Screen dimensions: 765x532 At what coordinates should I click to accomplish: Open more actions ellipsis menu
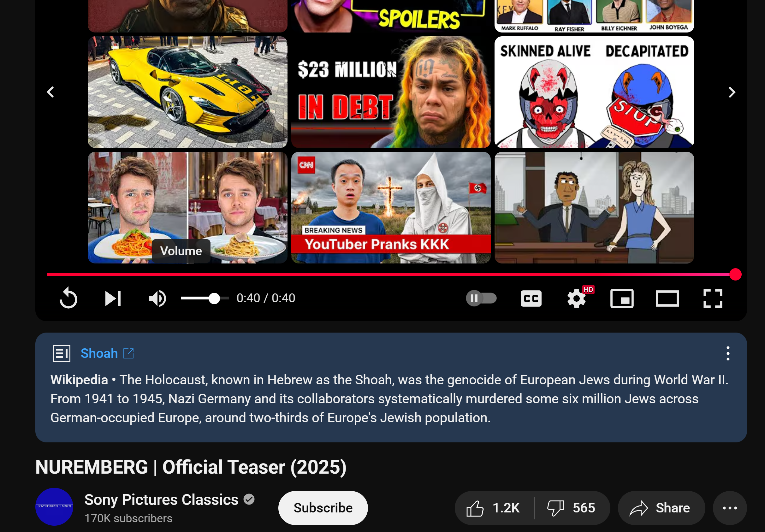tap(729, 508)
